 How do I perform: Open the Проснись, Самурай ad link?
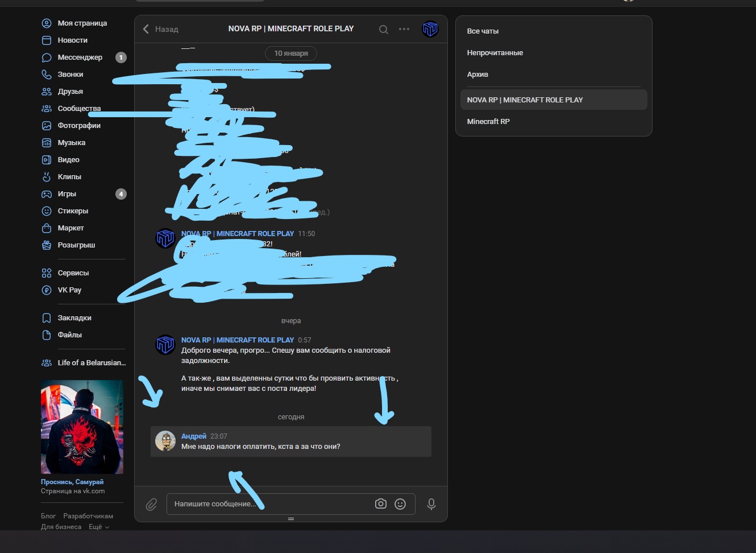(x=72, y=482)
